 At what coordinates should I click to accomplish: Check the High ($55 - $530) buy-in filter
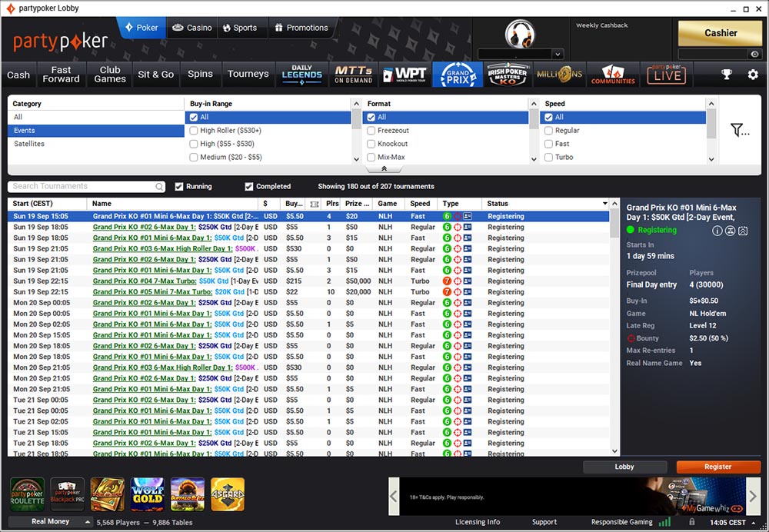point(194,144)
